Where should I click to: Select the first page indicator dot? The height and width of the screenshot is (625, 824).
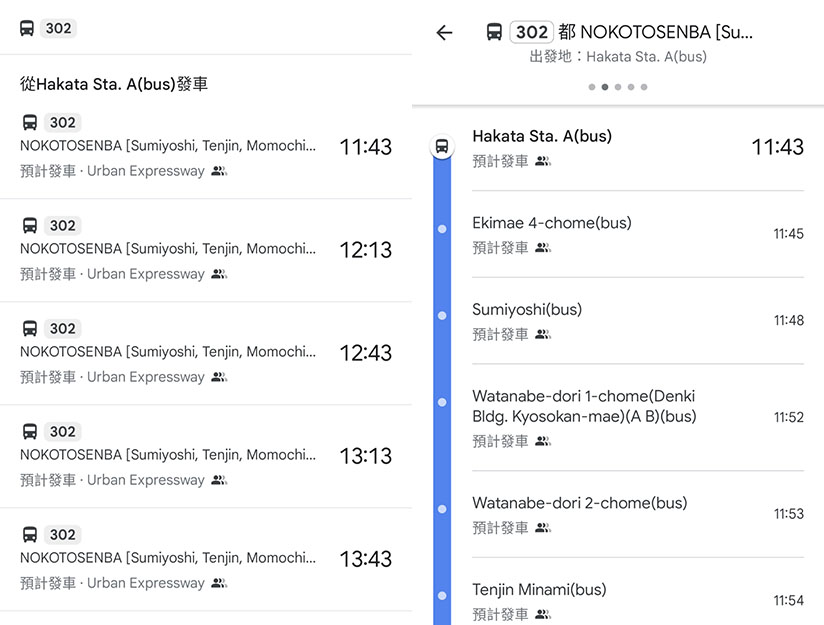click(x=592, y=87)
